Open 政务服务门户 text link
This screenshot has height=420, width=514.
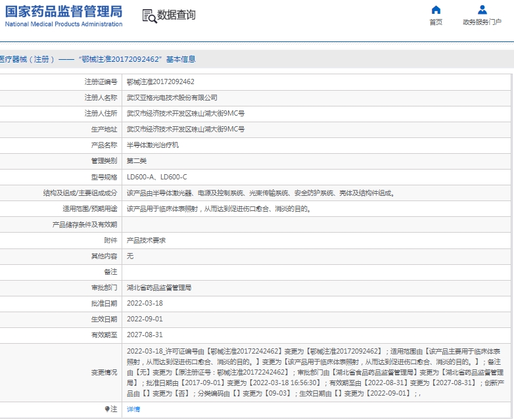tap(482, 22)
